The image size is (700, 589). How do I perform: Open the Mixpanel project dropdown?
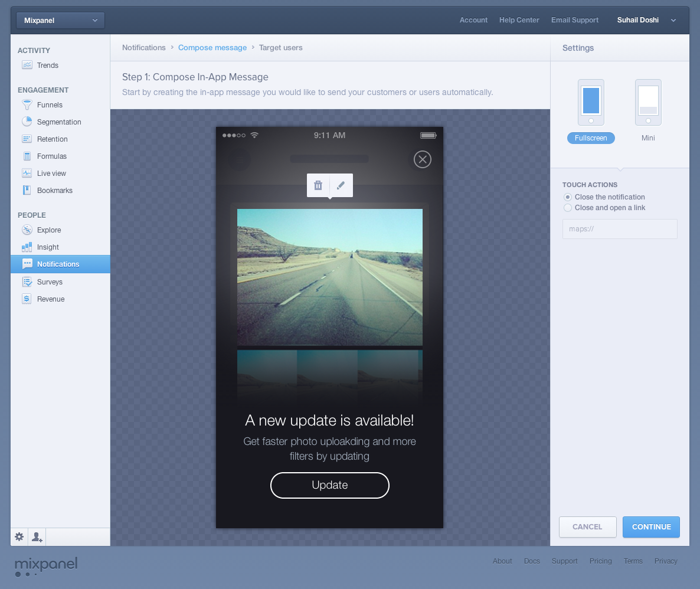pos(60,21)
